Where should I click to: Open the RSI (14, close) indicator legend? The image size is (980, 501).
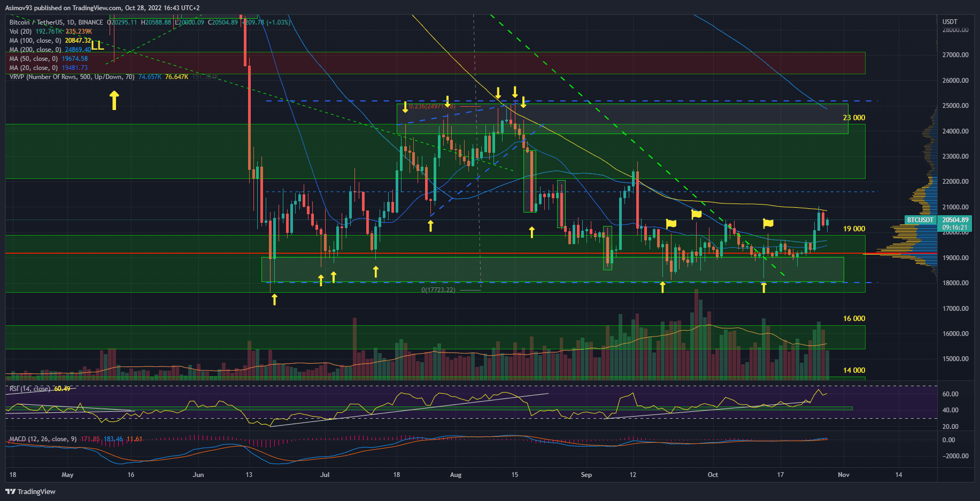tap(29, 388)
